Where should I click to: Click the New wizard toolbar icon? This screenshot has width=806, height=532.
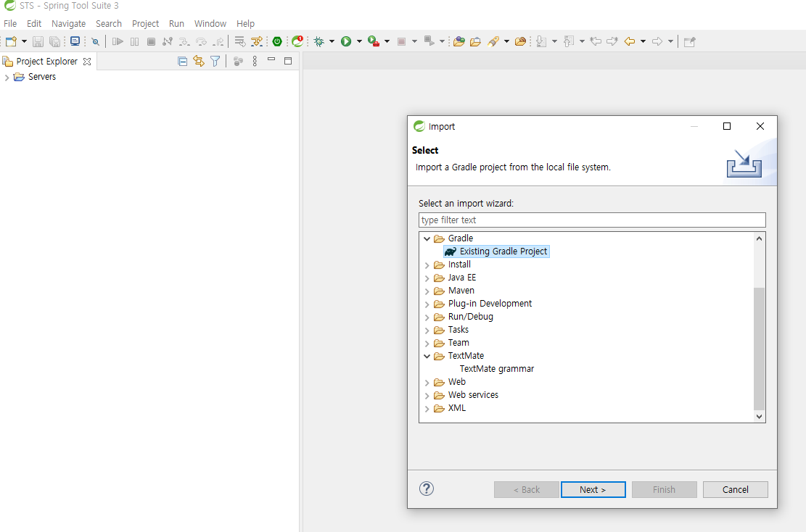pos(11,41)
